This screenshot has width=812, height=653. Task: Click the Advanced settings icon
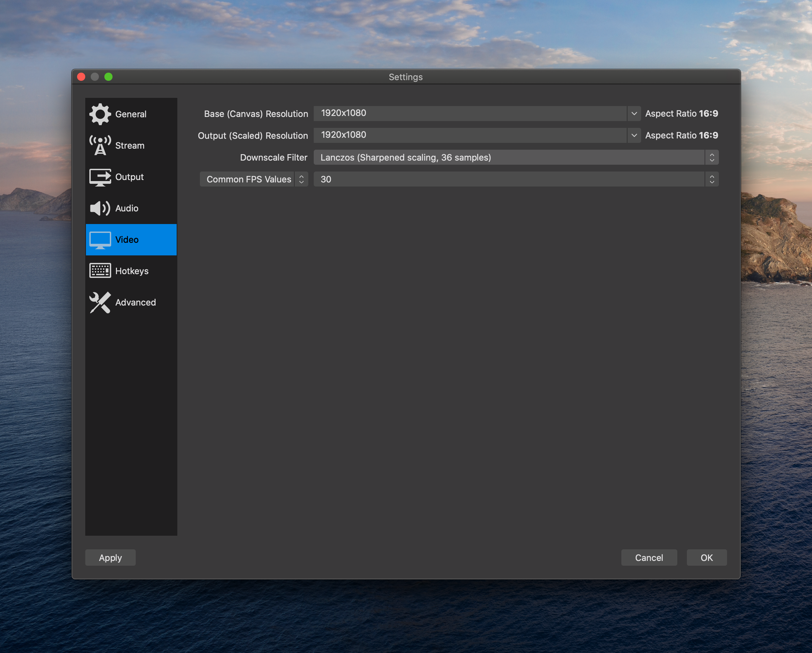point(99,302)
